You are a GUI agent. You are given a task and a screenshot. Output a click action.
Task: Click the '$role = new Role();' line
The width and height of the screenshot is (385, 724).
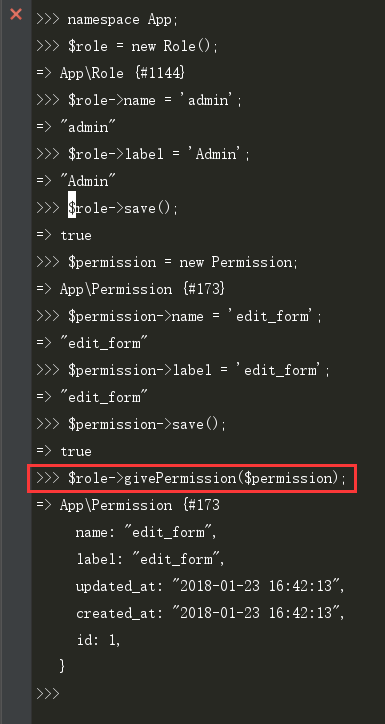coord(127,47)
